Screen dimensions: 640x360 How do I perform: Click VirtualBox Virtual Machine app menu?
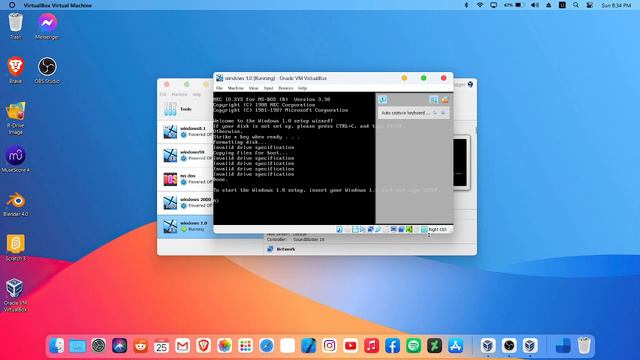[58, 5]
